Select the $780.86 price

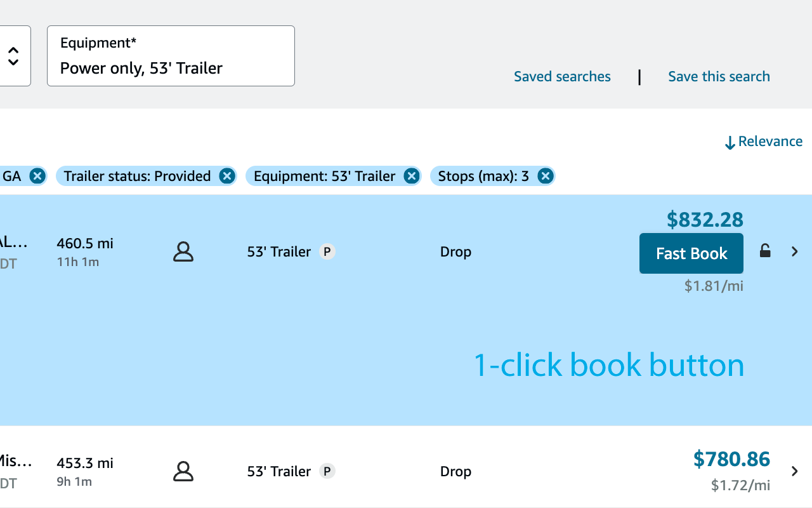(x=731, y=458)
